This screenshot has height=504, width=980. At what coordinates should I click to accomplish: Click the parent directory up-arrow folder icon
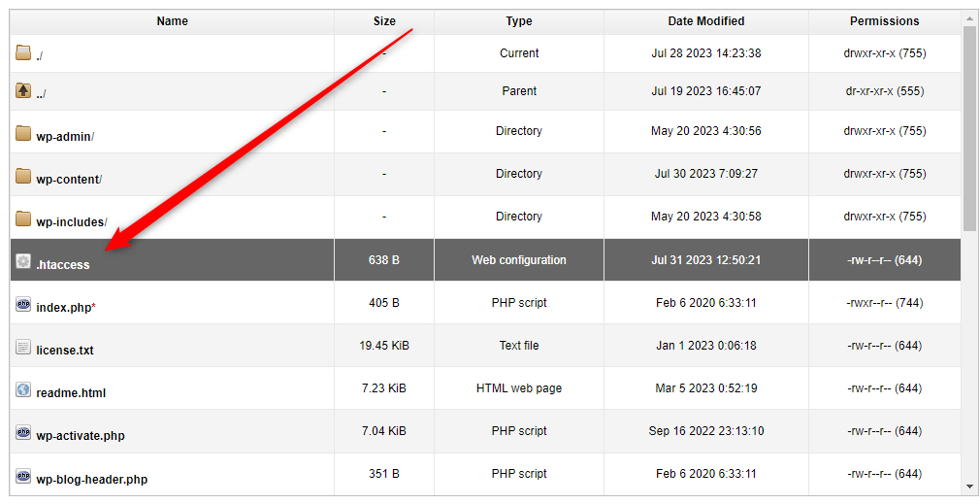(x=23, y=90)
